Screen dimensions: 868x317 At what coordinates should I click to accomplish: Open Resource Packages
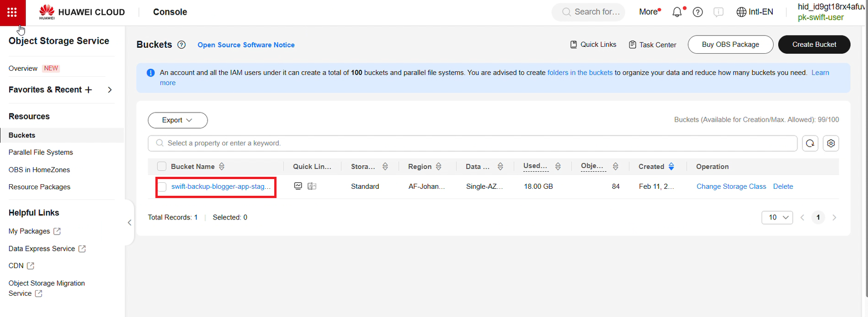click(x=39, y=187)
